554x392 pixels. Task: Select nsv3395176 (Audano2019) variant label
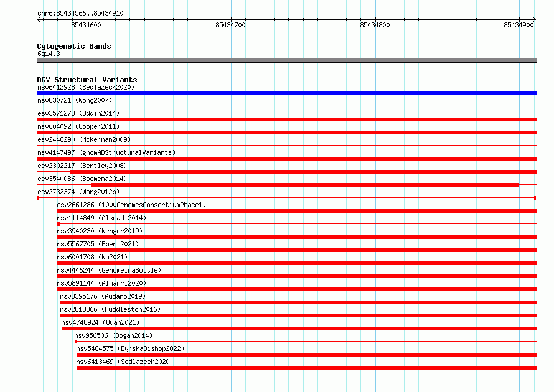click(103, 296)
